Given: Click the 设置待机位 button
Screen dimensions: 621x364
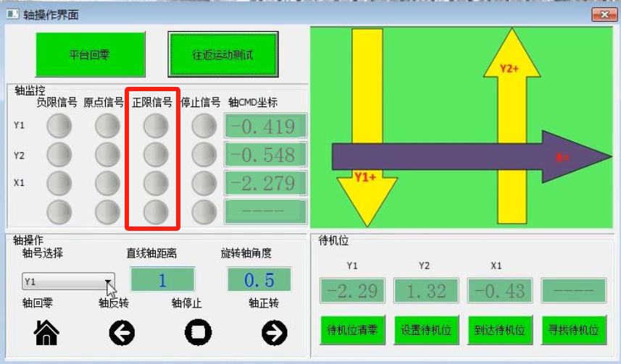Looking at the screenshot, I should (x=426, y=331).
